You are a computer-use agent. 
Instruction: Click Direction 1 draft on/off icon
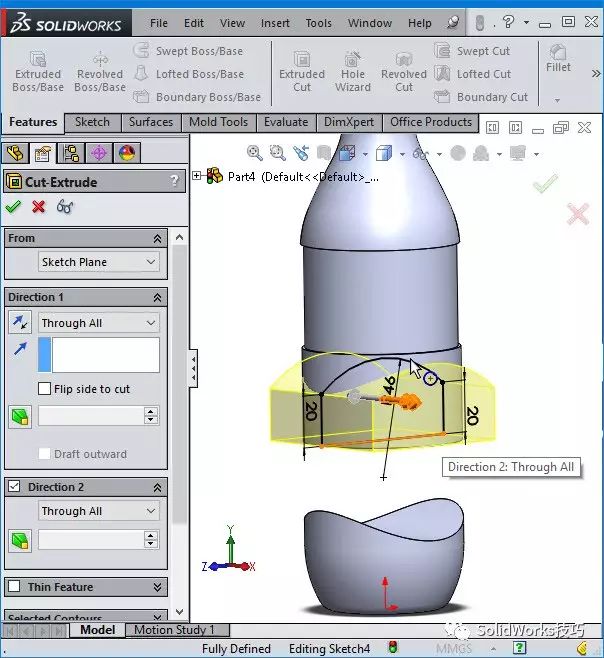coord(20,417)
